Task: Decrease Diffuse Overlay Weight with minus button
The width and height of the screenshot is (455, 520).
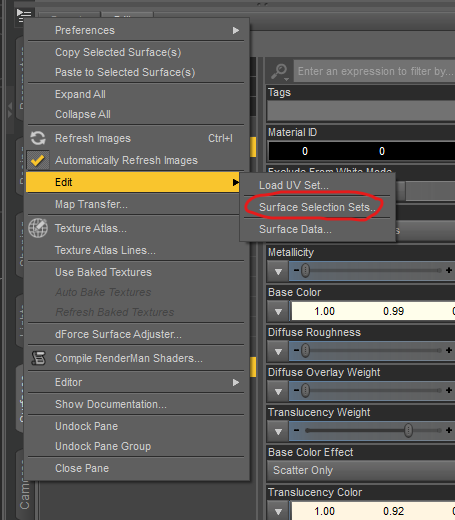Action: tap(296, 390)
